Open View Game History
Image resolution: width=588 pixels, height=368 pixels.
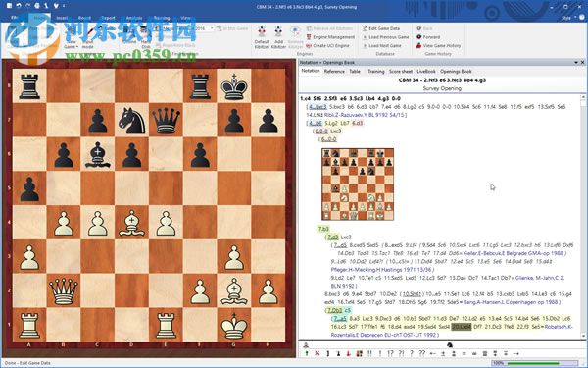click(438, 45)
